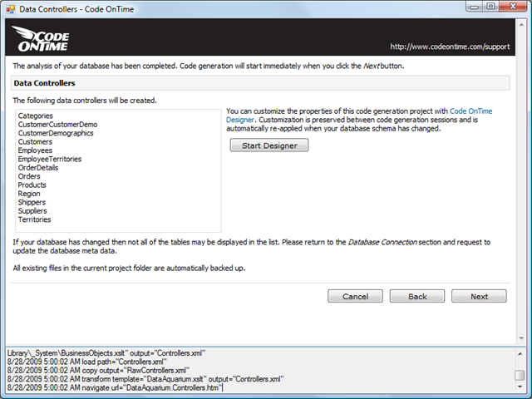Select CustomerDemographics in the list
Image resolution: width=532 pixels, height=399 pixels.
[x=56, y=133]
